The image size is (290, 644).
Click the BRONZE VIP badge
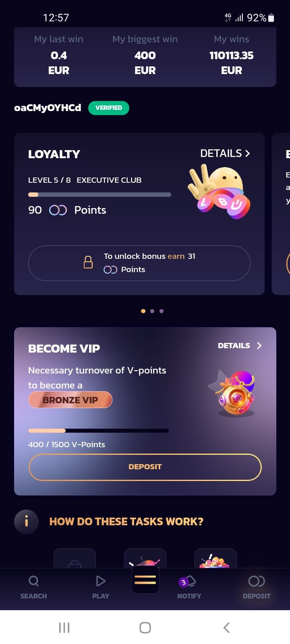tap(70, 400)
